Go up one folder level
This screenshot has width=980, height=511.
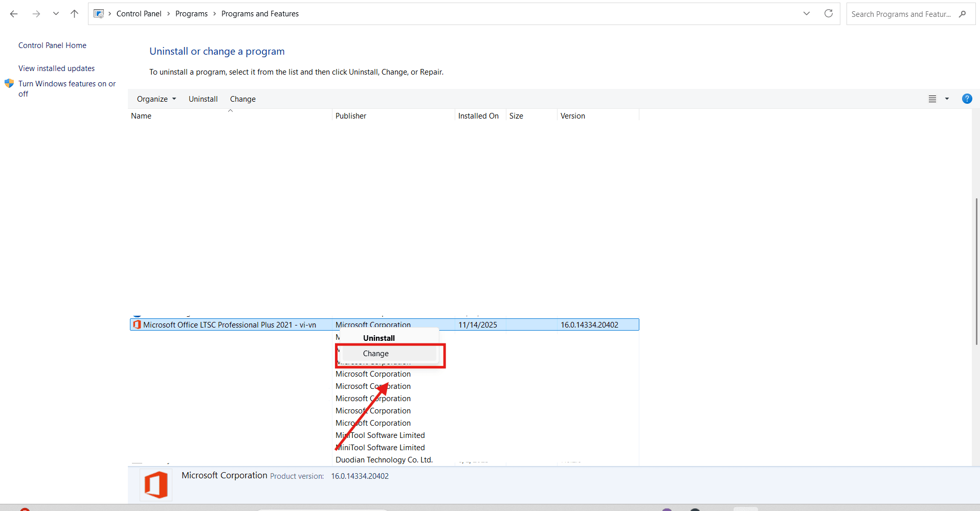coord(75,14)
